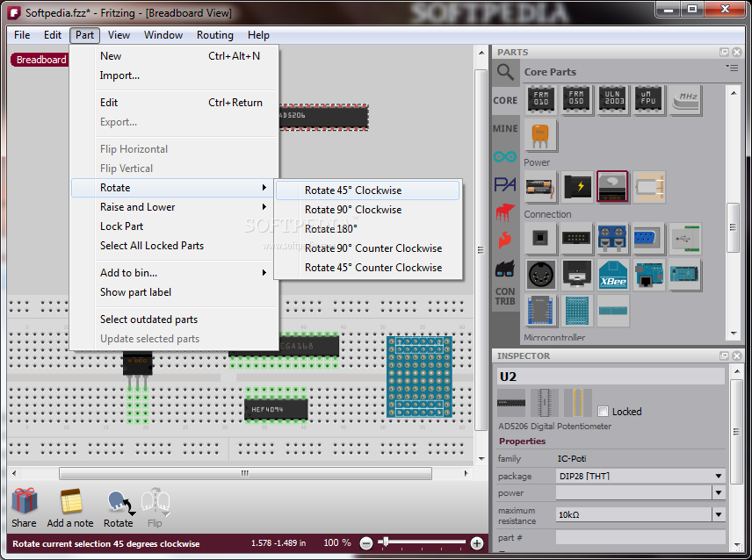
Task: Select the uM FPU chip part
Action: coord(648,100)
